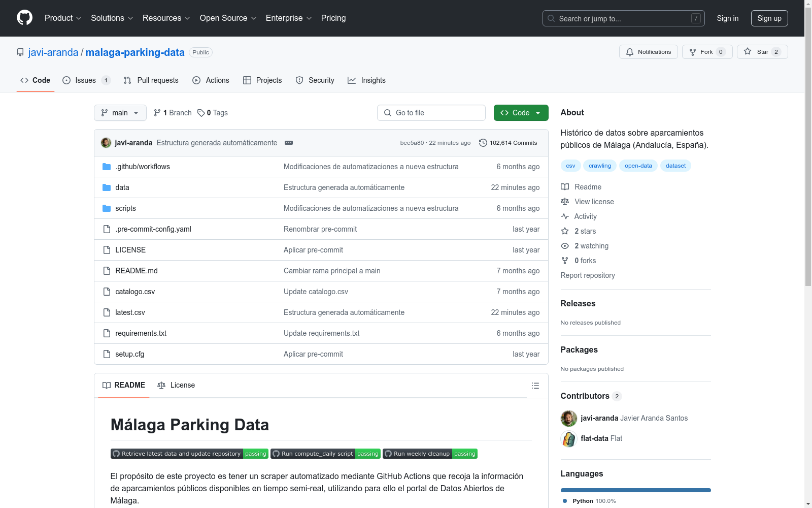Viewport: 812px width, 508px height.
Task: Click the Notifications bell button
Action: [648, 52]
